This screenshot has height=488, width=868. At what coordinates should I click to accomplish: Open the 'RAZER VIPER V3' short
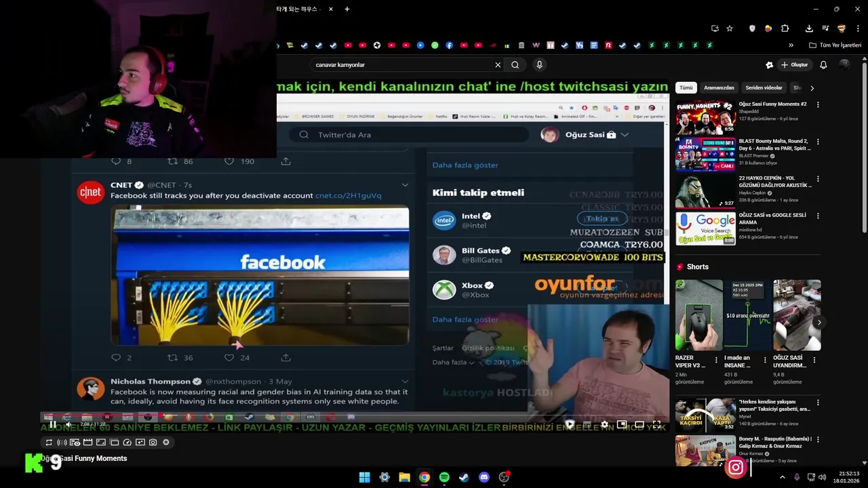698,315
